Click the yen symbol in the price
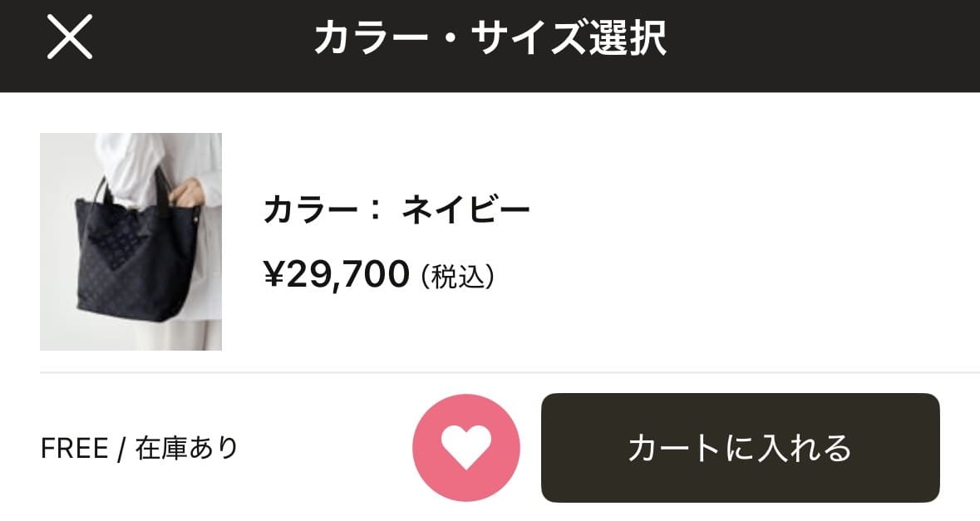The width and height of the screenshot is (980, 521). click(273, 274)
